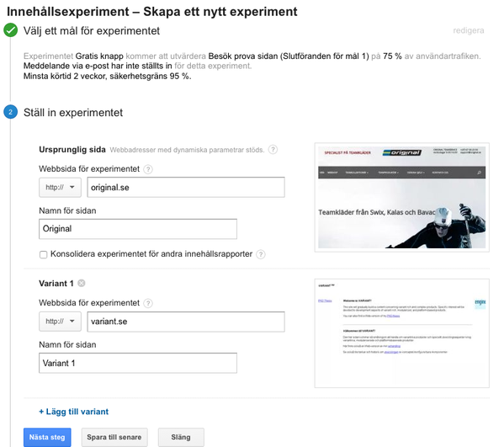Click the Nästa steg button
The height and width of the screenshot is (447, 504).
point(47,438)
